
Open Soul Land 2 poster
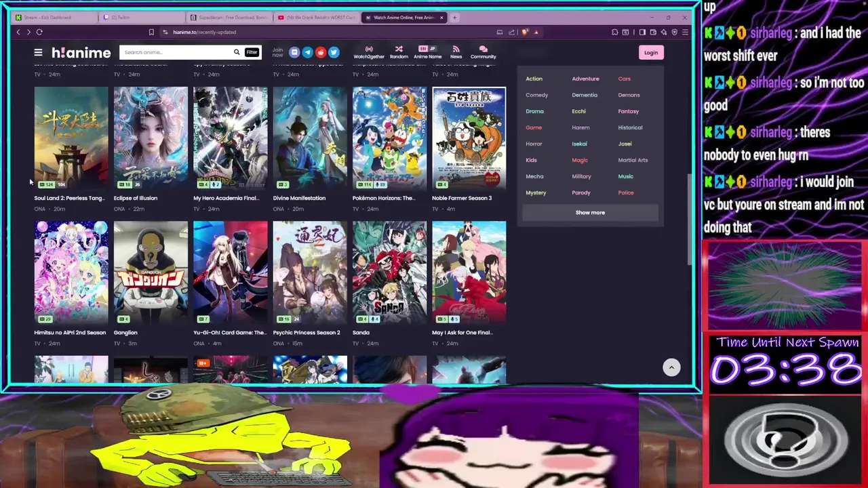71,138
